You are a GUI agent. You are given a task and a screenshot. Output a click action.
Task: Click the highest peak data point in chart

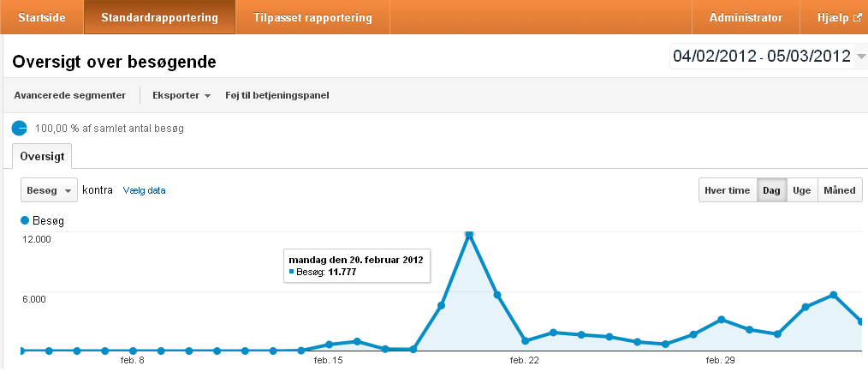click(x=469, y=233)
